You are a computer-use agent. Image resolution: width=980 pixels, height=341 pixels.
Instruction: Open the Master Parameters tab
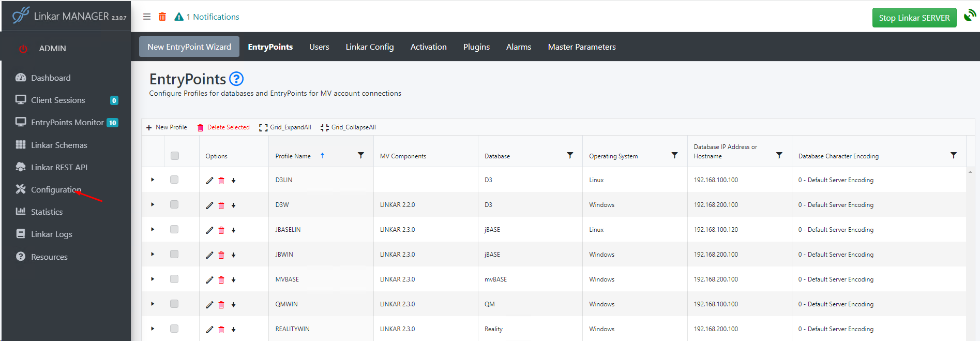(581, 47)
